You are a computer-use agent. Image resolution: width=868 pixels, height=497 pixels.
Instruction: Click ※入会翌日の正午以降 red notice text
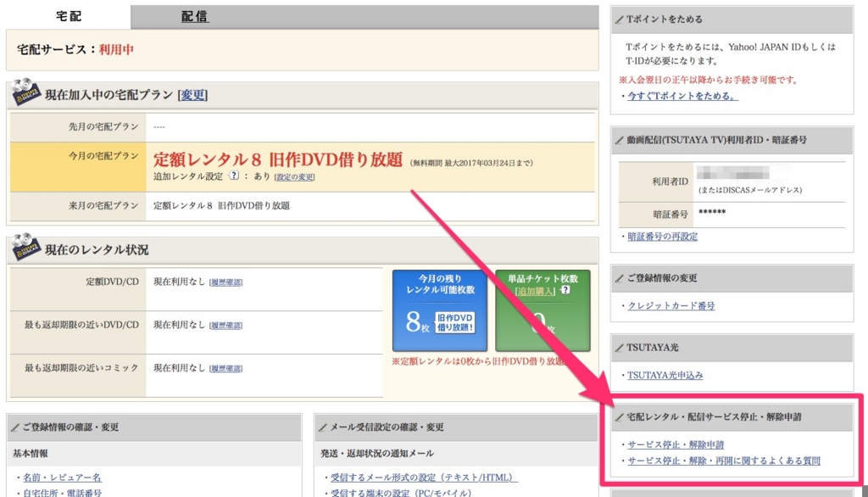point(709,81)
